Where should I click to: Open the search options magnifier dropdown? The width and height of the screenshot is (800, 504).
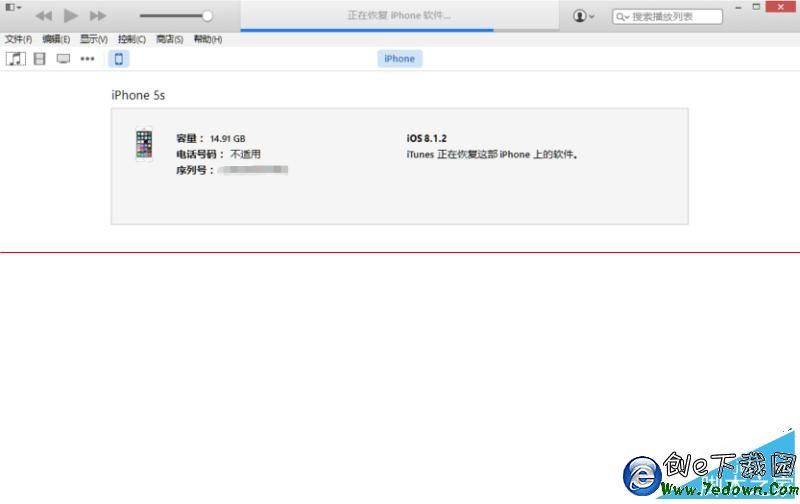coord(622,17)
